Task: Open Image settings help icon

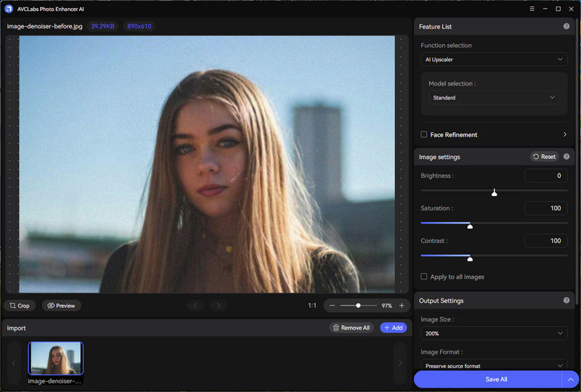Action: [566, 157]
